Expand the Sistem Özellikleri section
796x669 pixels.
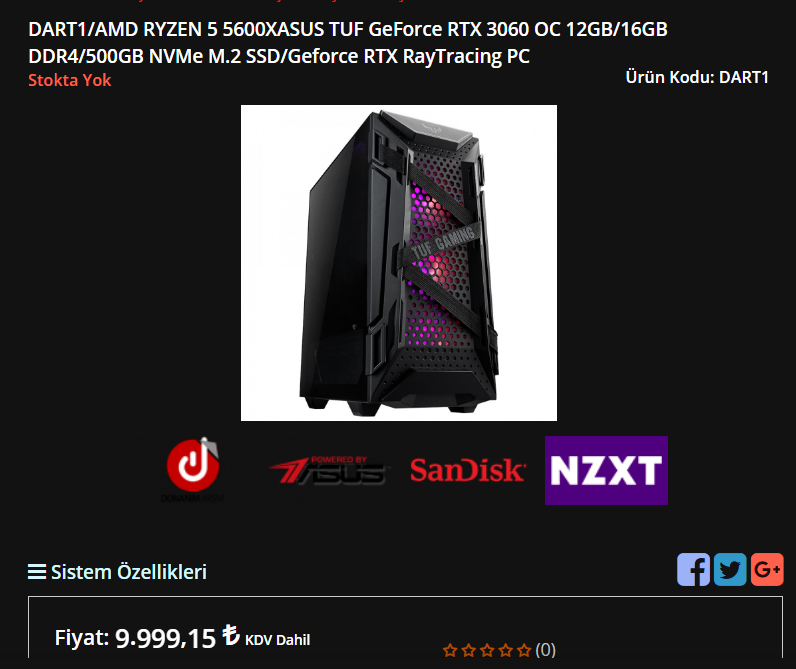(129, 572)
